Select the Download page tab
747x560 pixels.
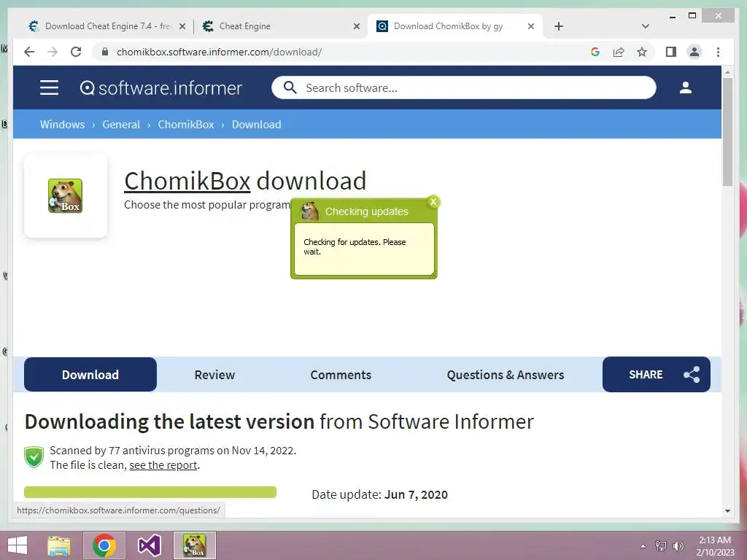(x=90, y=375)
